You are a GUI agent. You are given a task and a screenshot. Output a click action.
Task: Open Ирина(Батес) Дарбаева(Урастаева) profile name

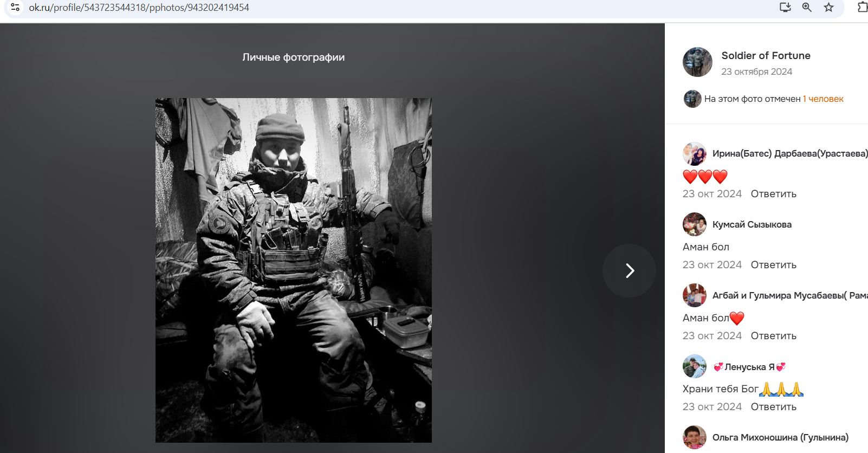pos(790,153)
